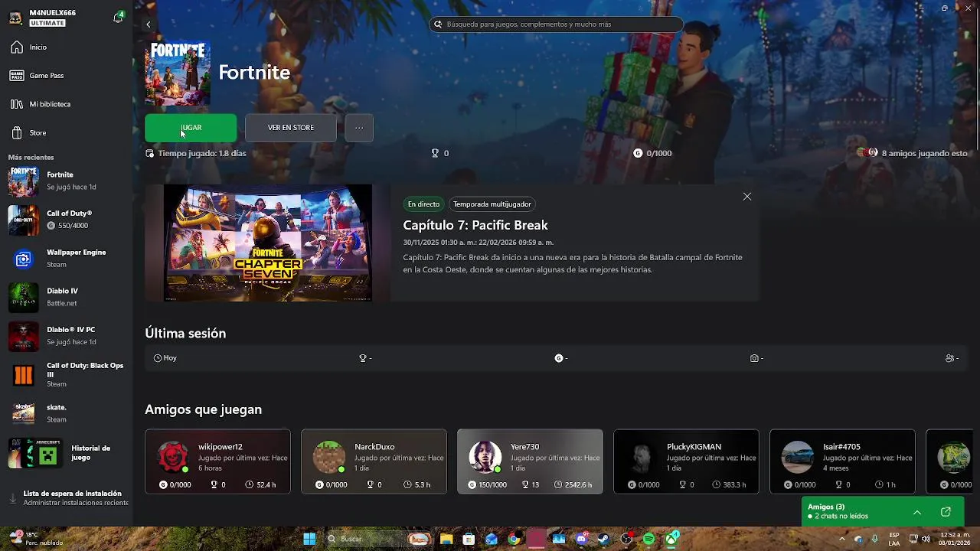Viewport: 980px width, 551px height.
Task: Open Yere730 friend card
Action: (530, 461)
